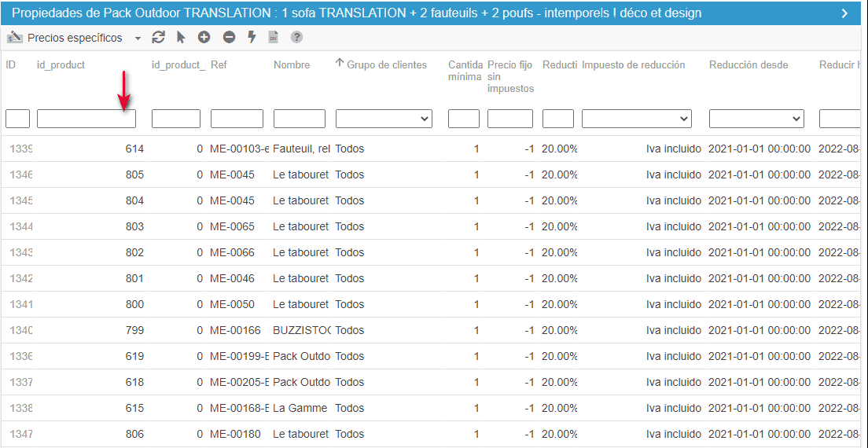This screenshot has width=868, height=448.
Task: Export the grid with the CSV icon
Action: pyautogui.click(x=274, y=37)
